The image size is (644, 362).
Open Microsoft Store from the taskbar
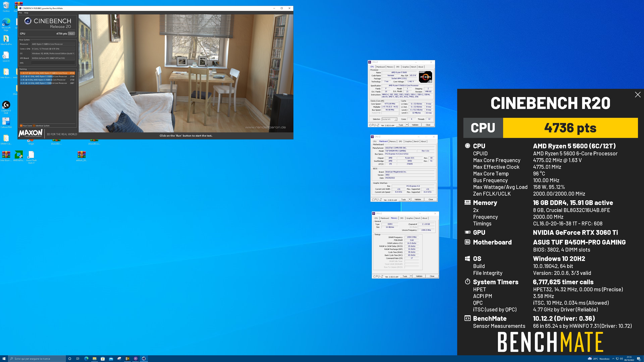click(x=103, y=358)
